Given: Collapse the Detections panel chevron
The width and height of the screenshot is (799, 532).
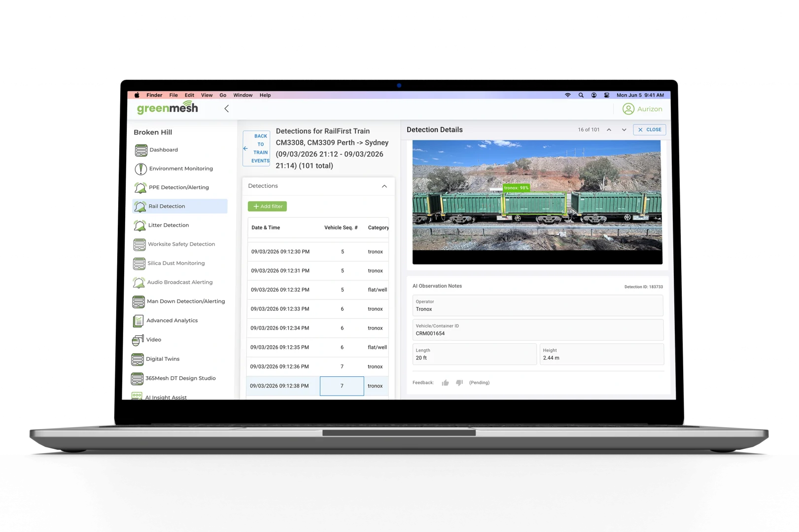Looking at the screenshot, I should click(x=384, y=186).
